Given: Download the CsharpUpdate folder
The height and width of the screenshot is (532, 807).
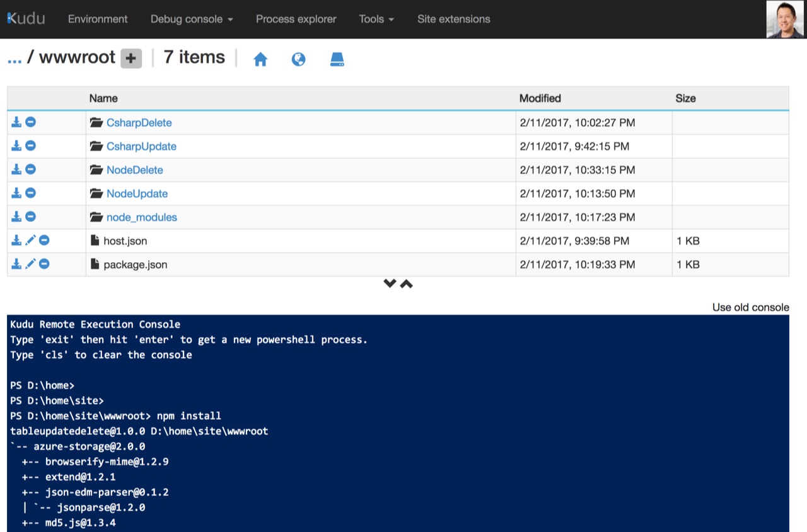Looking at the screenshot, I should click(x=16, y=146).
